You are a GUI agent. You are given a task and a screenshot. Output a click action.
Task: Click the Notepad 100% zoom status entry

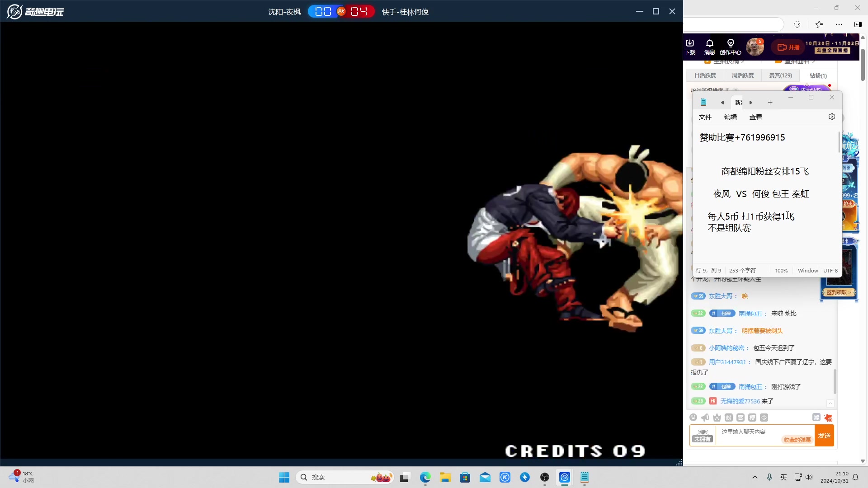(781, 271)
